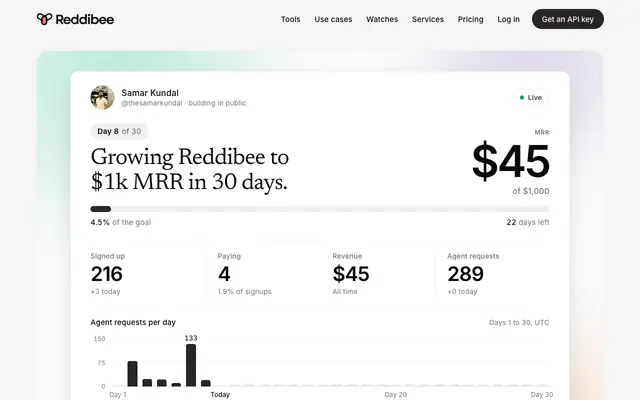Click the Log in link
Screen dimensions: 640x400
pyautogui.click(x=508, y=19)
